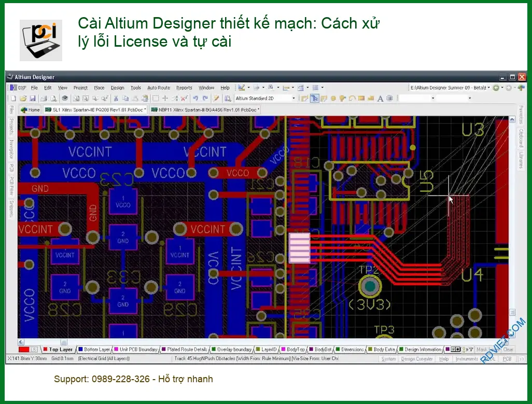Expand the first empty filter combo box
Image resolution: width=532 pixels, height=404 pixels.
(x=433, y=99)
